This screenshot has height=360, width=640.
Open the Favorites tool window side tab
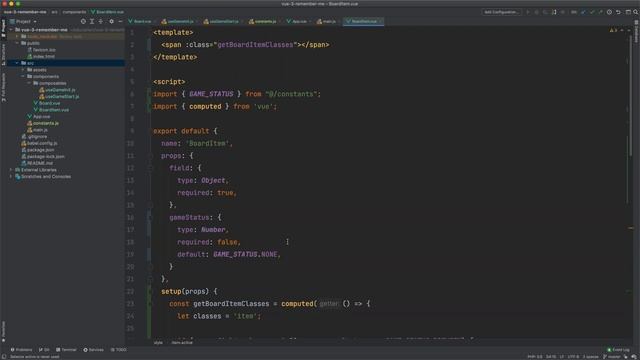3,331
